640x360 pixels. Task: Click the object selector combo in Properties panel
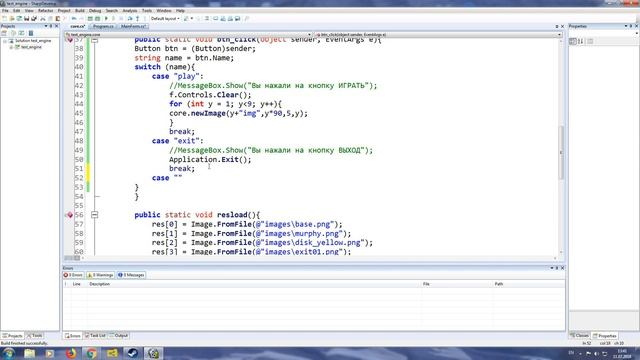[604, 33]
